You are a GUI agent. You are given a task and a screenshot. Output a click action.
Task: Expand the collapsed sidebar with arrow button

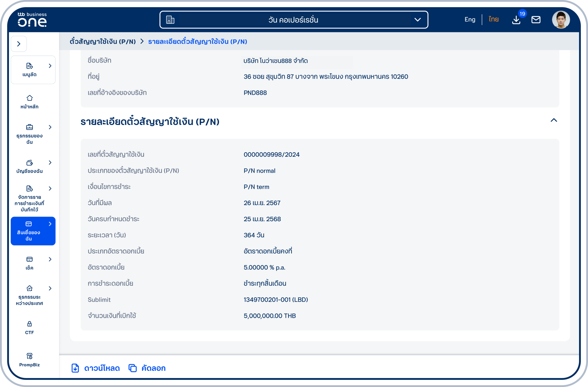tap(19, 44)
